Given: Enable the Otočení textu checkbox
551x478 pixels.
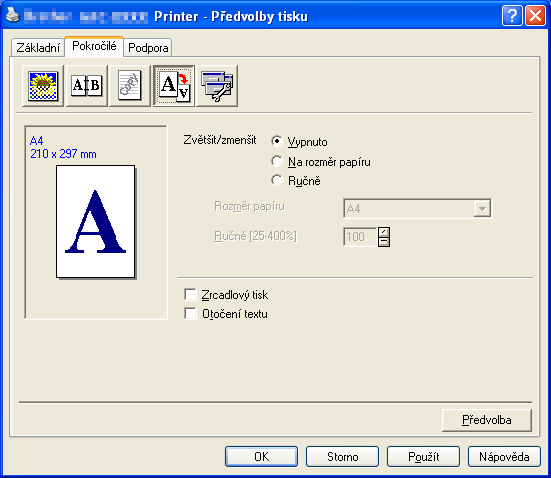Looking at the screenshot, I should click(190, 313).
